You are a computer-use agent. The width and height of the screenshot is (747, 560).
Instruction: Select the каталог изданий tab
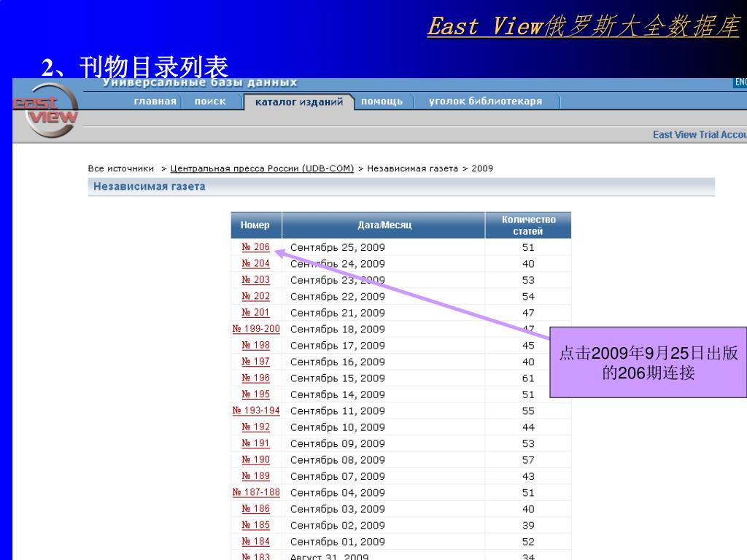[x=298, y=102]
